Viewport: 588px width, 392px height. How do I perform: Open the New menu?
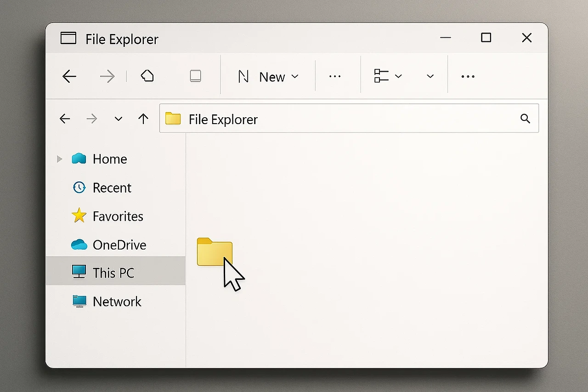268,77
